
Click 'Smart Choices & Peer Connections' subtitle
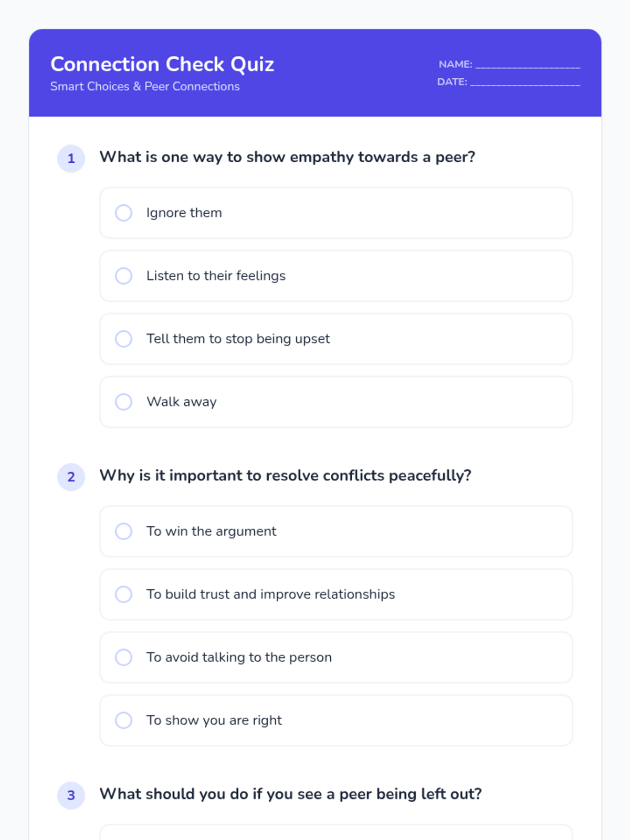tap(145, 87)
